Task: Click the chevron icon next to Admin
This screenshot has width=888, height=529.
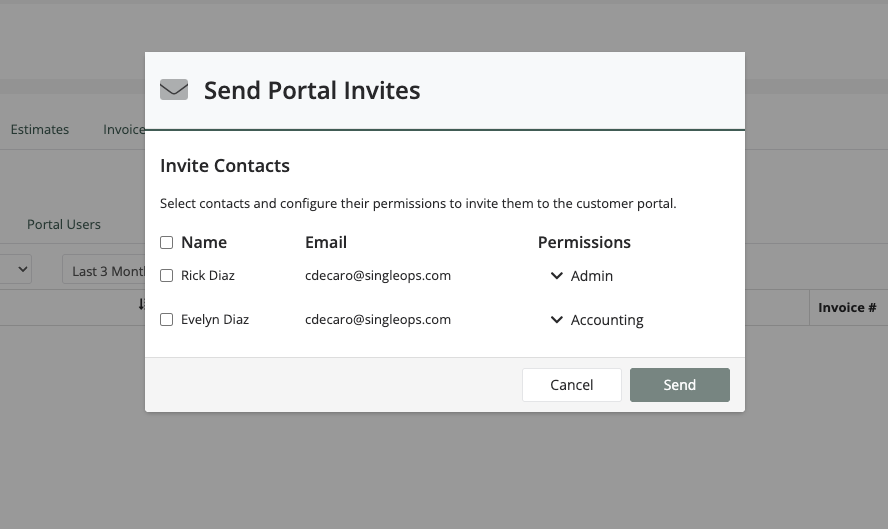Action: point(557,276)
